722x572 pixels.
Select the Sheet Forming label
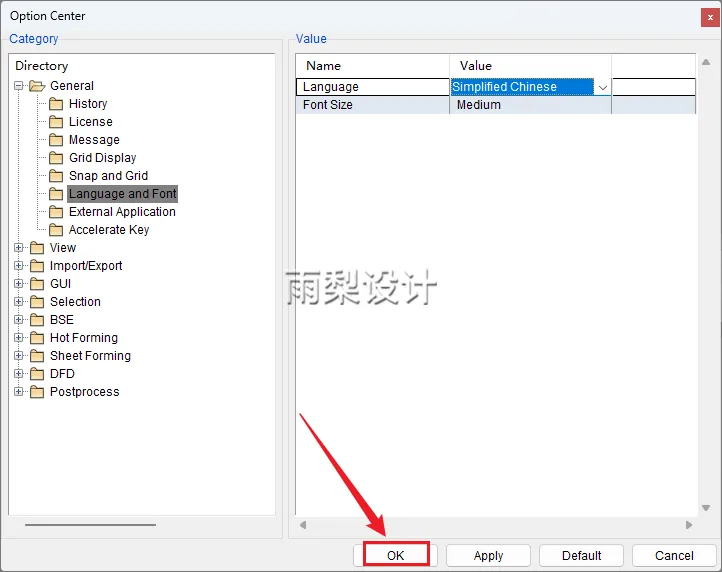point(90,356)
